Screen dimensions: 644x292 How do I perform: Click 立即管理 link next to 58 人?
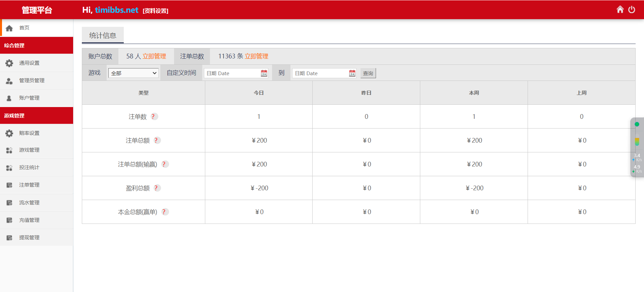point(154,56)
